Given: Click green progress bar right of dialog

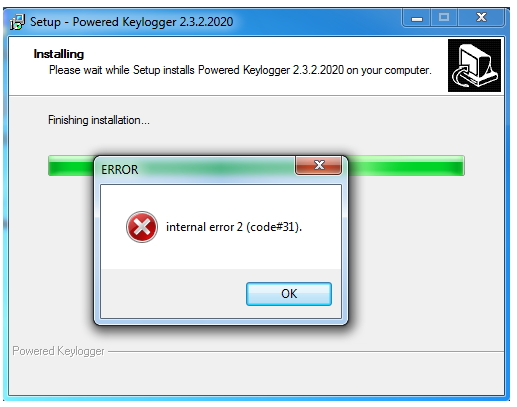Looking at the screenshot, I should (406, 166).
